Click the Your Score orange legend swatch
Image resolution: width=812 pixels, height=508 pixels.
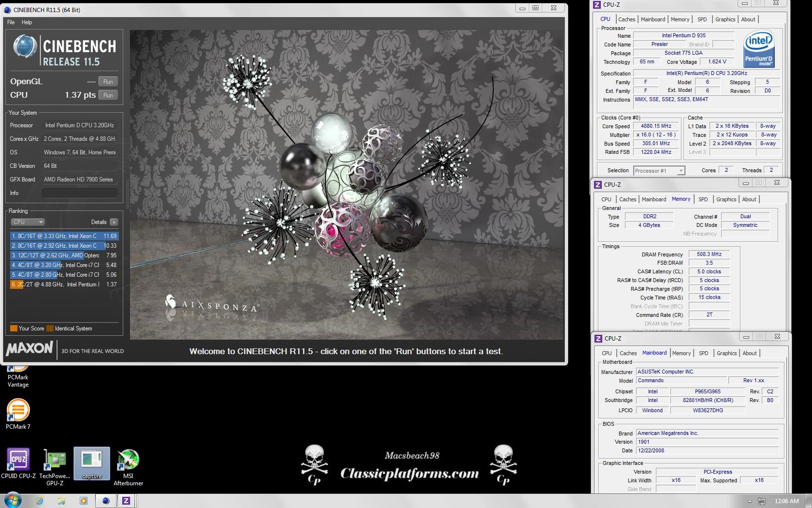pyautogui.click(x=14, y=329)
